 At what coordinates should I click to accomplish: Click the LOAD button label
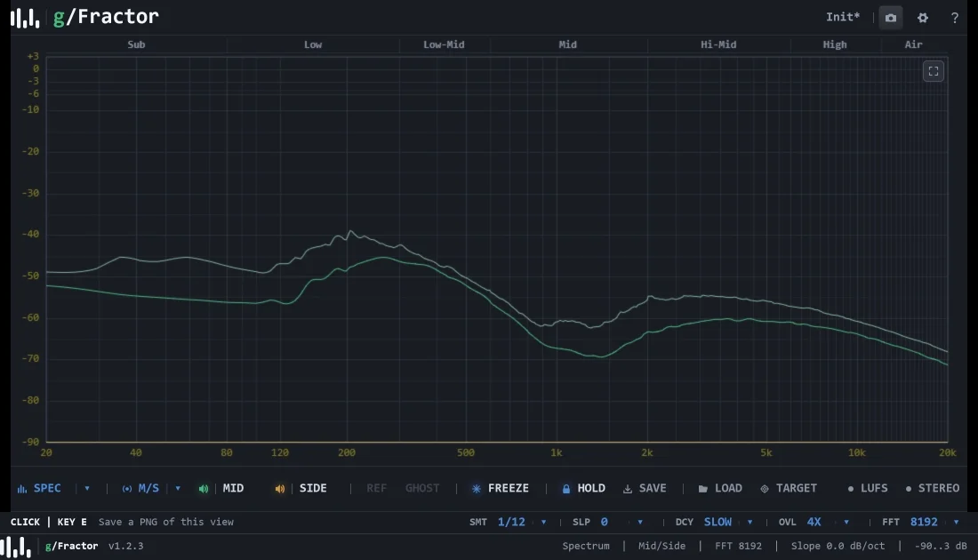tap(728, 488)
